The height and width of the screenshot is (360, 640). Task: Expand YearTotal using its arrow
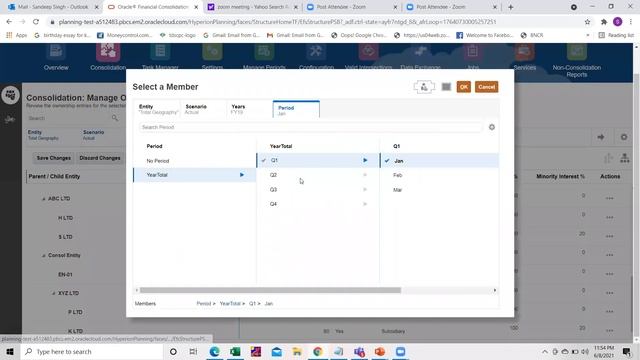point(242,175)
